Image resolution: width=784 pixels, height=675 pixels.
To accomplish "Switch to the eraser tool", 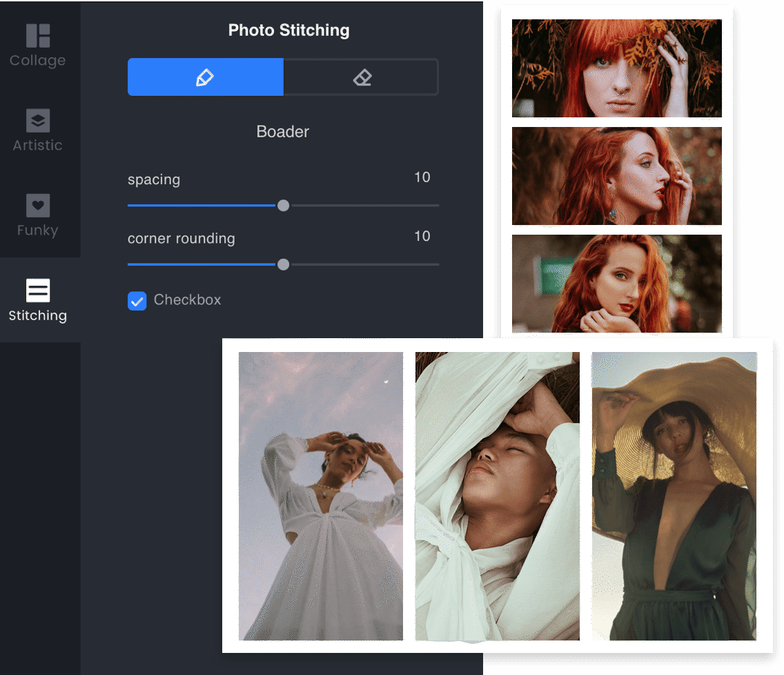I will (x=362, y=77).
